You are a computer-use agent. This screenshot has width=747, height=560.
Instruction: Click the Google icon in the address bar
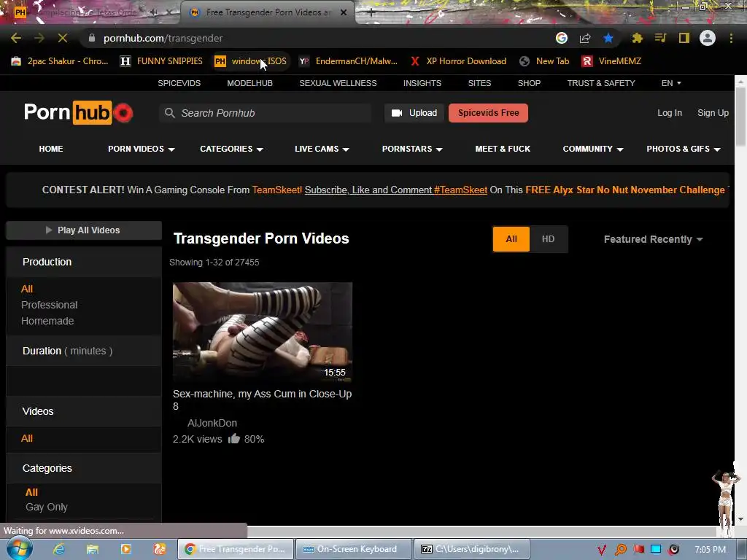(562, 38)
